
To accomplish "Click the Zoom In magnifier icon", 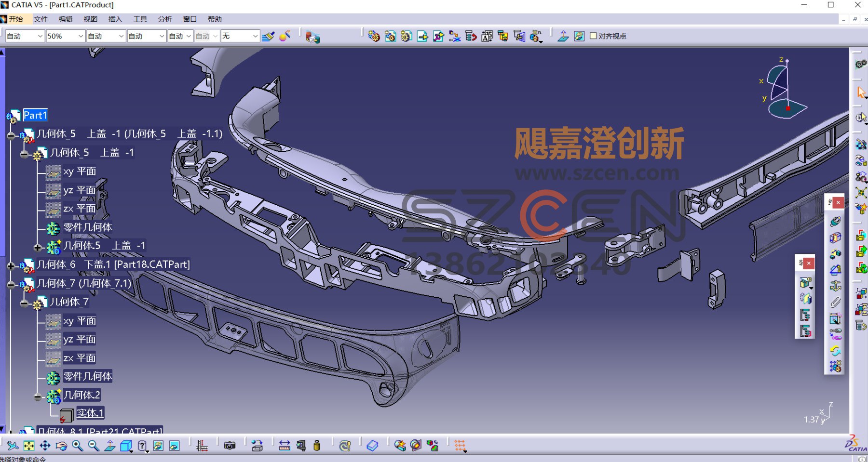I will click(78, 446).
